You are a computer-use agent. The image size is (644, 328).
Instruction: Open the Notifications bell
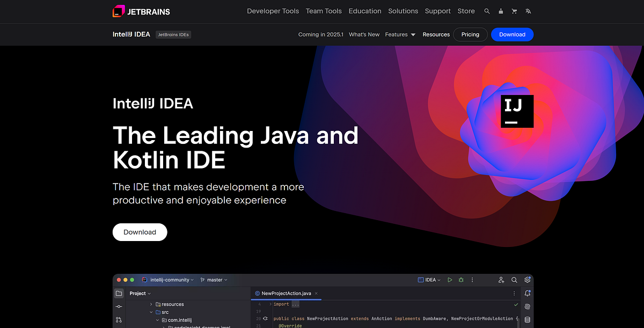528,293
